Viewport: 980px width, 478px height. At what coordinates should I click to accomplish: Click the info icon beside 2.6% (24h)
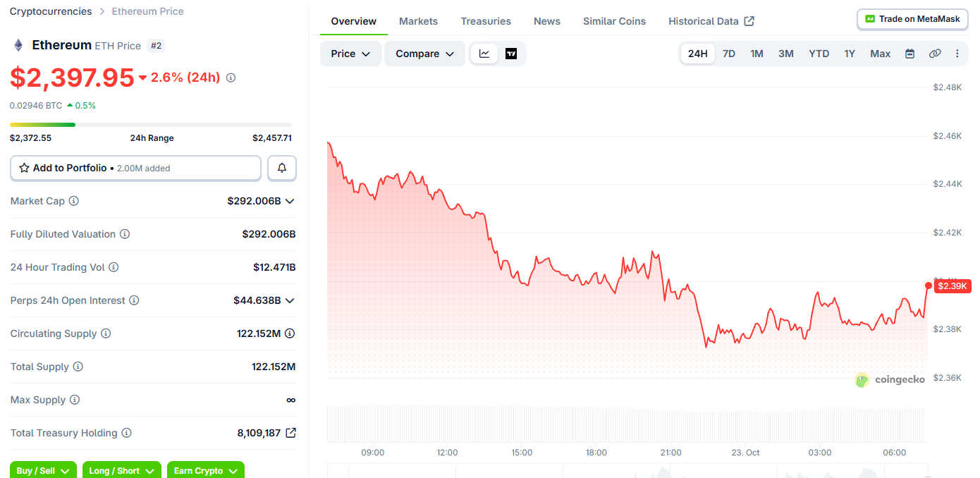click(x=231, y=78)
